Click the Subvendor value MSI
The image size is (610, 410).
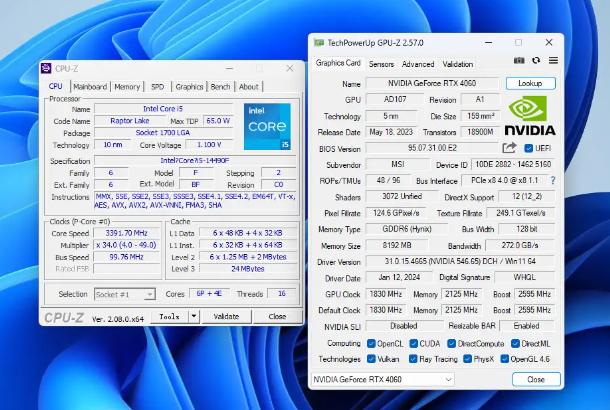398,165
